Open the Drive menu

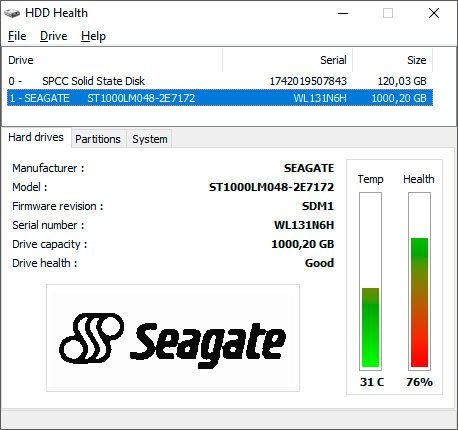[x=54, y=36]
